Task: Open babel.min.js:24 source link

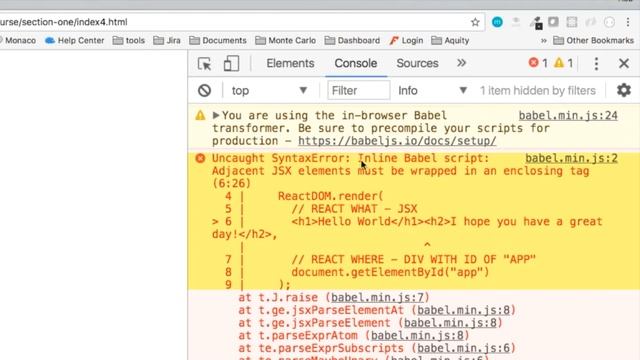Action: click(568, 116)
